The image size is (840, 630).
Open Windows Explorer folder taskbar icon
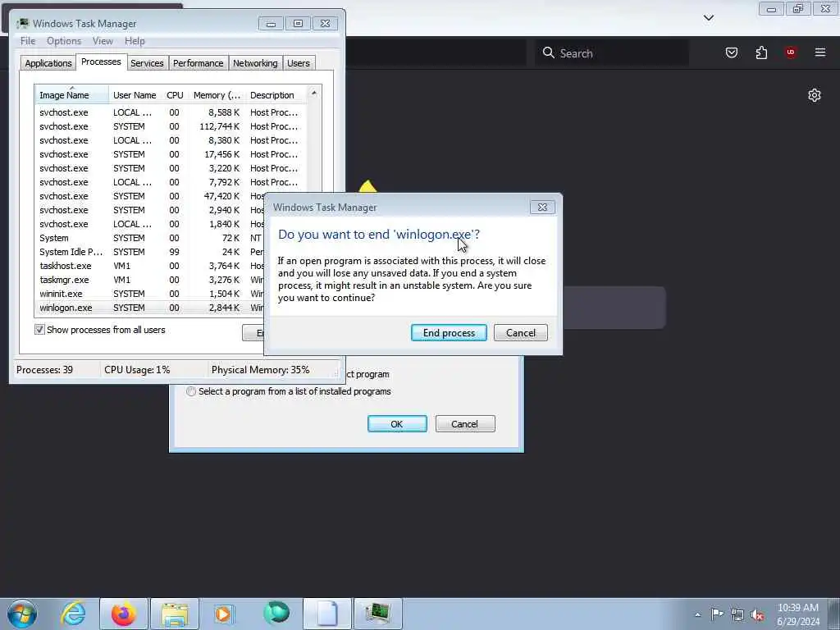pos(175,614)
